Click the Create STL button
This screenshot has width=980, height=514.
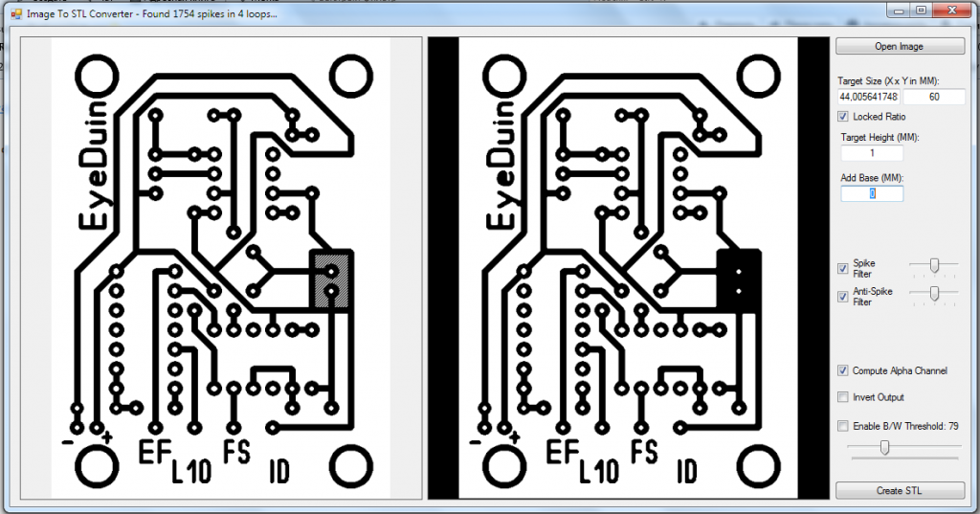[900, 490]
